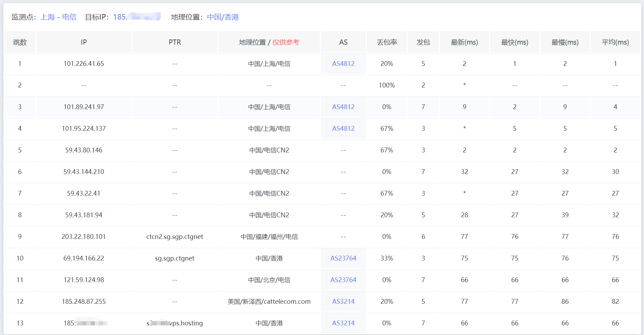Click location 中国/北京/电信

point(269,280)
